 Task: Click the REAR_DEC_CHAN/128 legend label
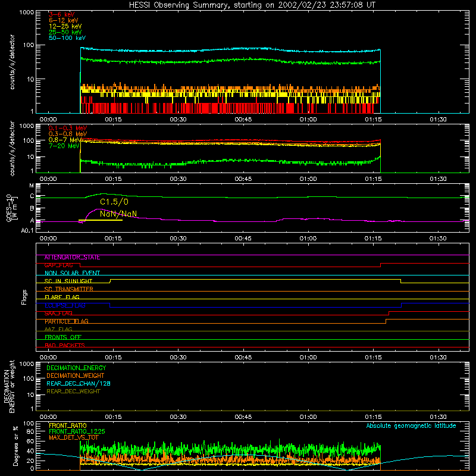(x=79, y=383)
